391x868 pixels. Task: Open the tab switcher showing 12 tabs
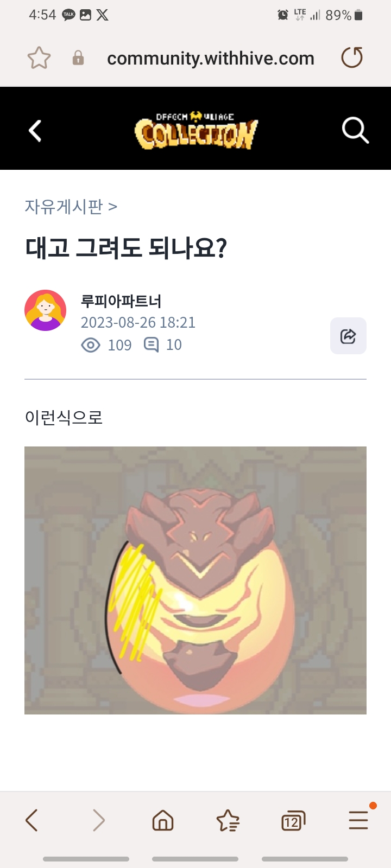pos(293,821)
